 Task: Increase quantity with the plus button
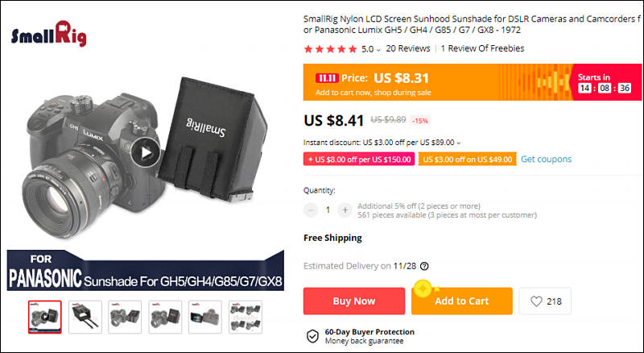coord(345,210)
